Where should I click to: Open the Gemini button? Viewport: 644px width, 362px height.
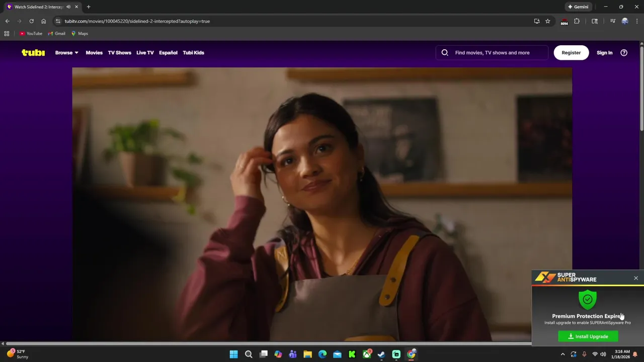pyautogui.click(x=578, y=7)
